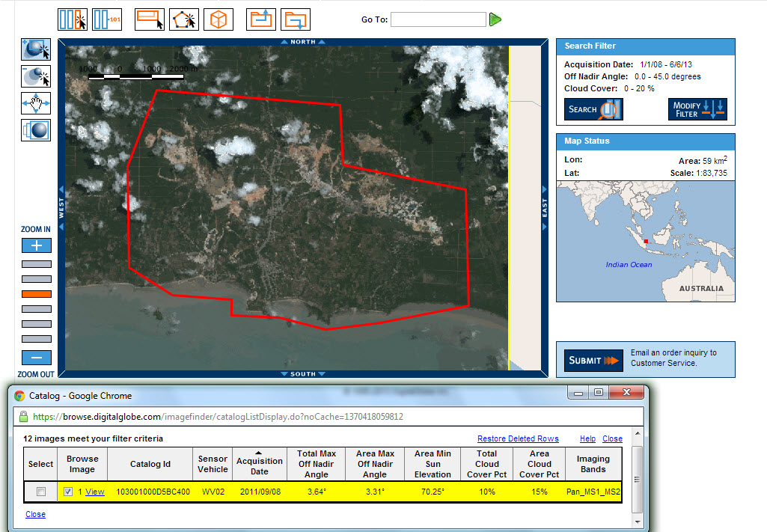Activate the zoom-out tool

[x=35, y=76]
